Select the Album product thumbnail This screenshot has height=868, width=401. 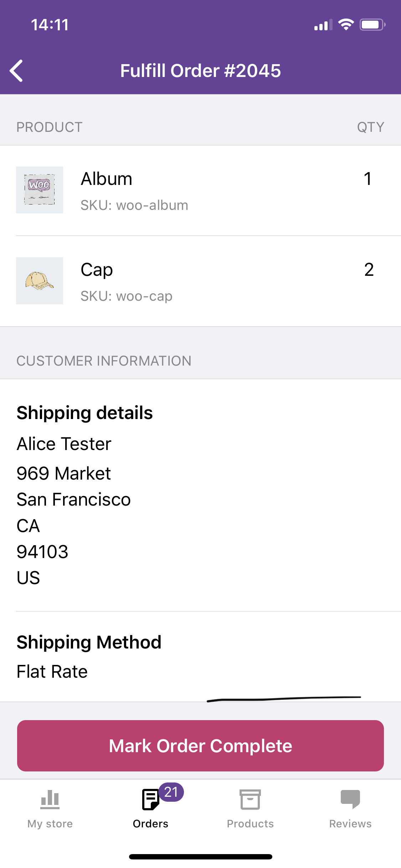click(40, 190)
